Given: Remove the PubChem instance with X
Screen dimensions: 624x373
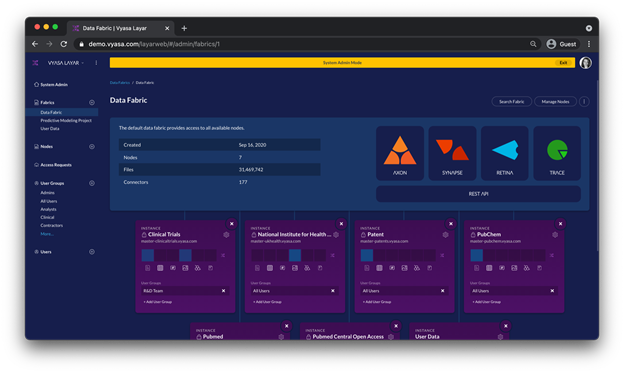Looking at the screenshot, I should coord(560,224).
